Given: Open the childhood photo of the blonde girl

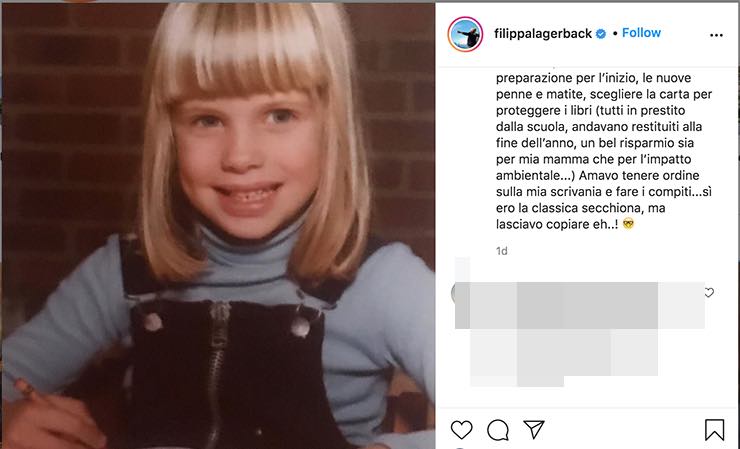Looking at the screenshot, I should click(219, 226).
